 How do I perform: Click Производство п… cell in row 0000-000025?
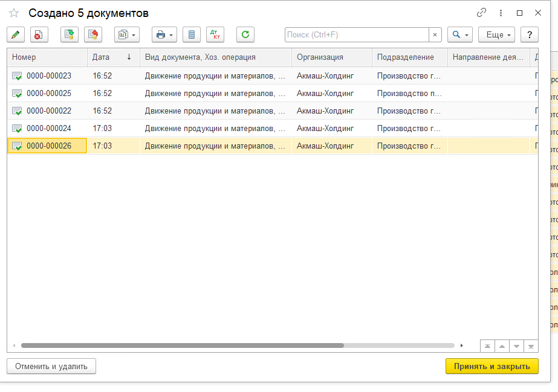pyautogui.click(x=410, y=93)
